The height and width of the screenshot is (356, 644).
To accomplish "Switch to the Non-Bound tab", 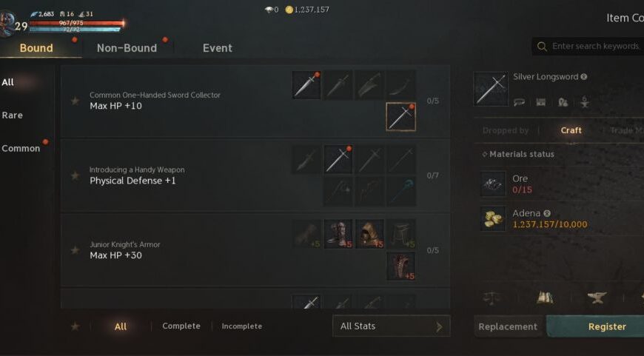I will tap(127, 48).
